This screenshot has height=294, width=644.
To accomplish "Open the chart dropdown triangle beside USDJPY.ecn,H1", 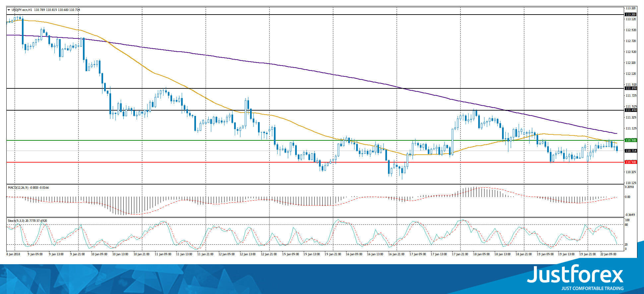I will (9, 10).
